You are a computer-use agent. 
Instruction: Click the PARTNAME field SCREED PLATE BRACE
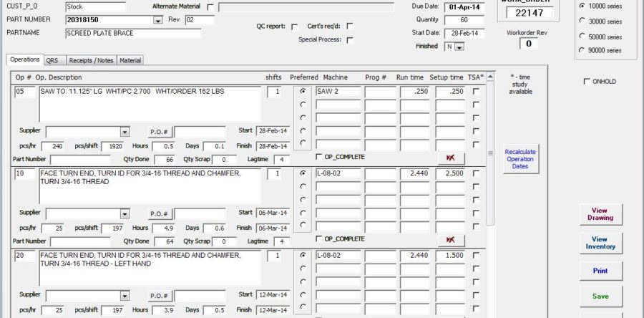pos(133,34)
